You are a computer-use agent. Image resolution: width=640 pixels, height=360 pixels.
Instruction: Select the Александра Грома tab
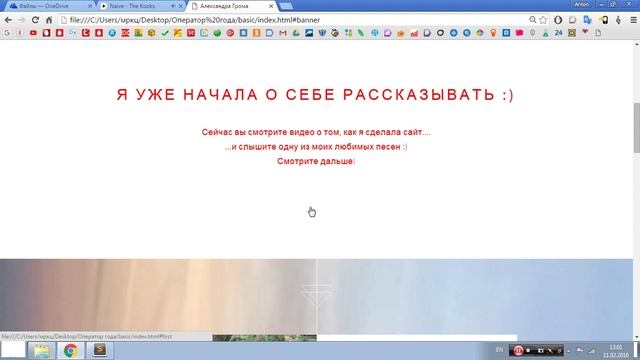pyautogui.click(x=232, y=6)
